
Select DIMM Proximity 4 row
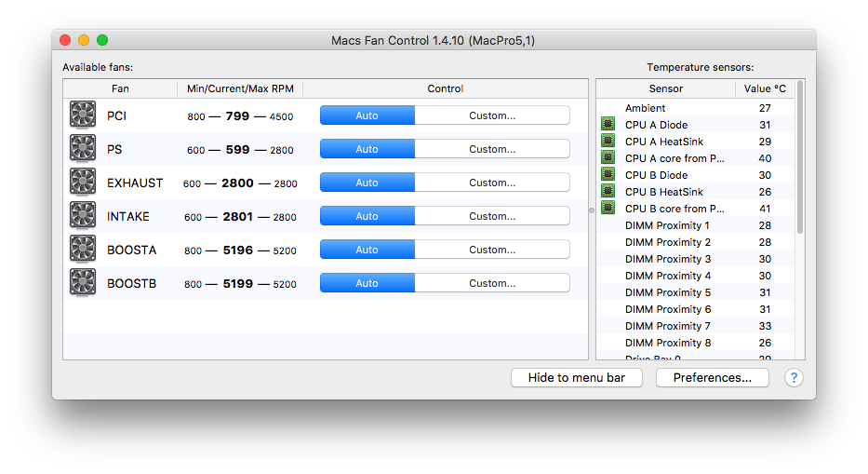(x=695, y=276)
